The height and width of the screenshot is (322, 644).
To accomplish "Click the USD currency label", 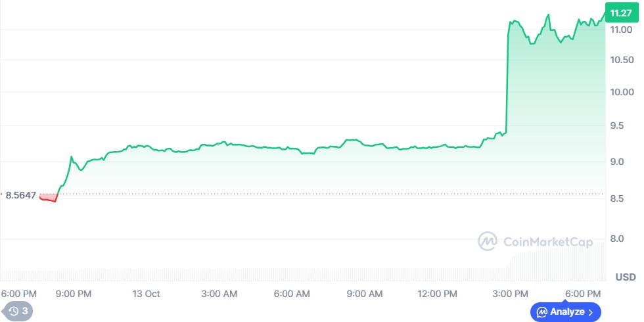I will [x=625, y=276].
